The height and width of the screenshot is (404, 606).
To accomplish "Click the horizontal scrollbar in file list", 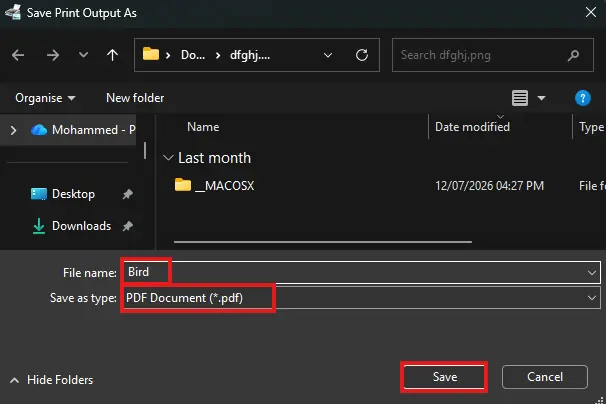I will 323,242.
